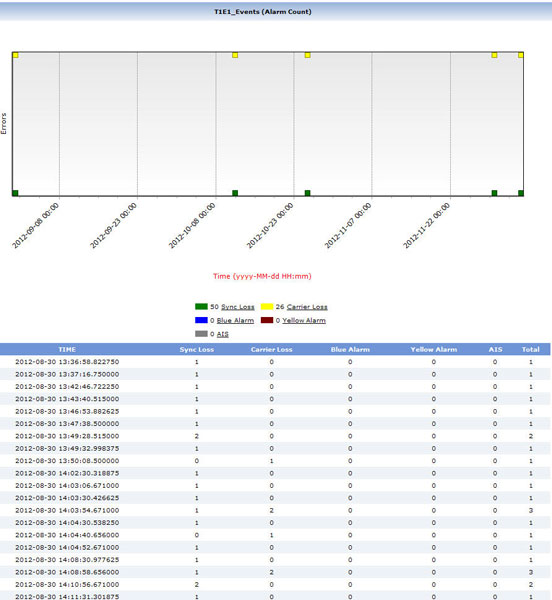The image size is (552, 600).
Task: Select green Sync Loss marker just after 2012-10-23
Action: tap(307, 193)
